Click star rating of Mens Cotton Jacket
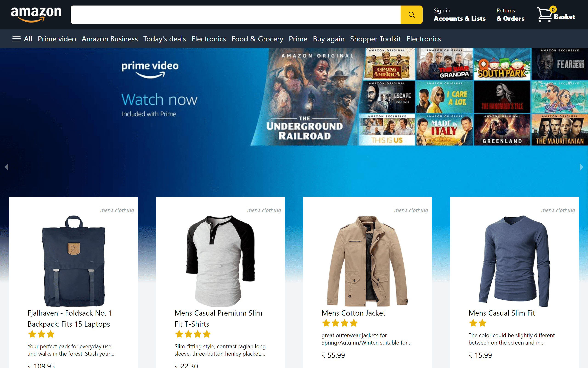588x368 pixels. (x=340, y=323)
